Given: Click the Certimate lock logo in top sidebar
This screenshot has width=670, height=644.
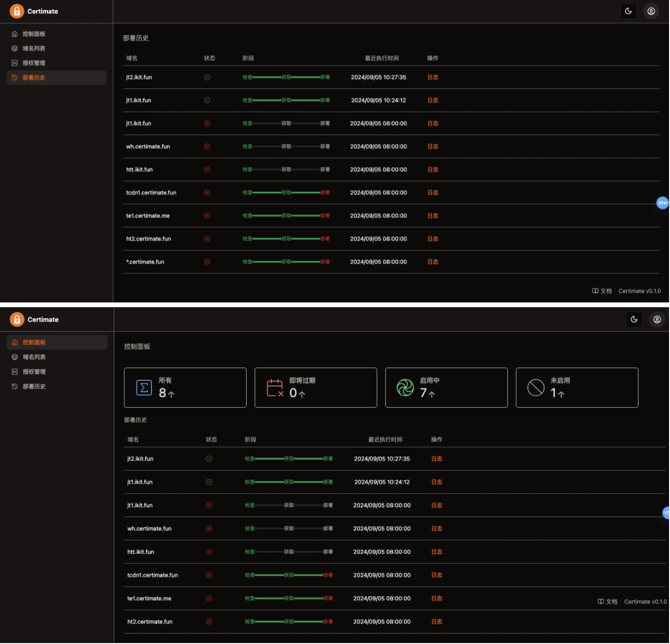Looking at the screenshot, I should click(17, 11).
